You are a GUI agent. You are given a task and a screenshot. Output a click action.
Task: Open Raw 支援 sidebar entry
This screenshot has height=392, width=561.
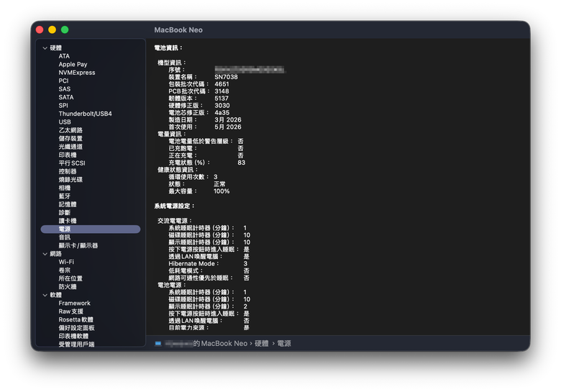70,311
